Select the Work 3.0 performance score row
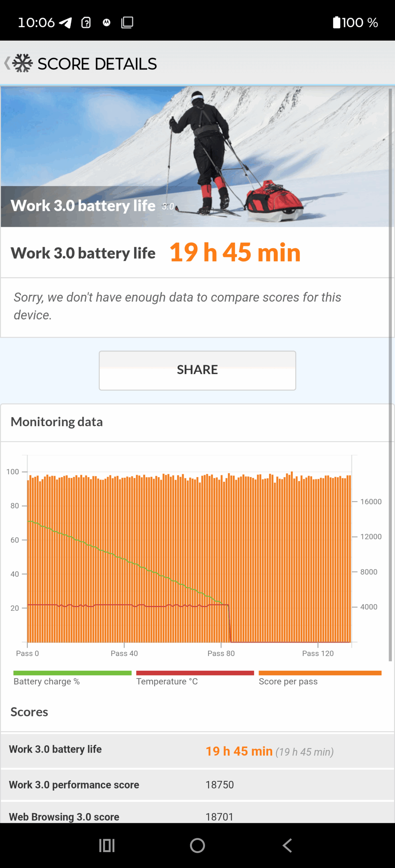The image size is (395, 868). 197,785
